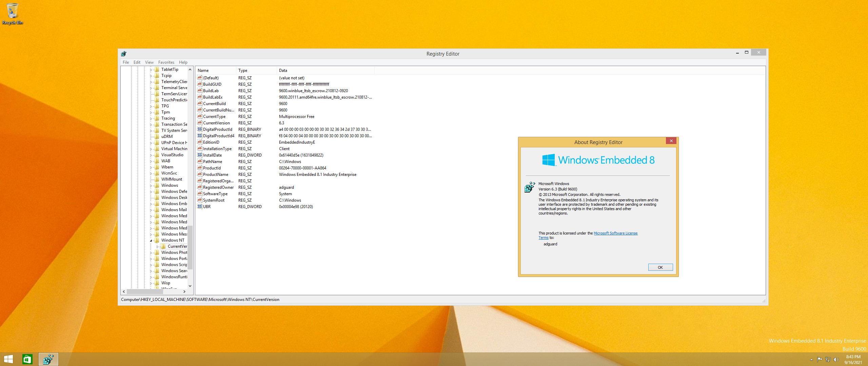
Task: Click the (Default) string value icon
Action: pyautogui.click(x=200, y=78)
